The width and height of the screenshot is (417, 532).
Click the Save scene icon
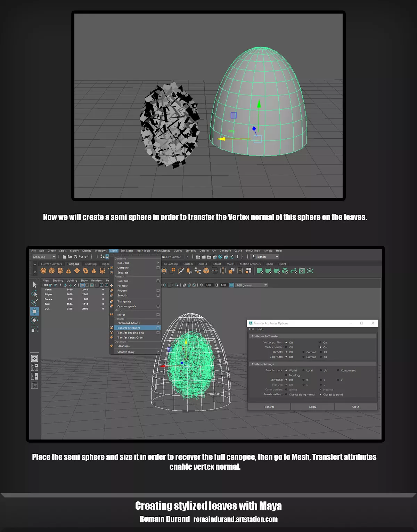click(x=75, y=257)
